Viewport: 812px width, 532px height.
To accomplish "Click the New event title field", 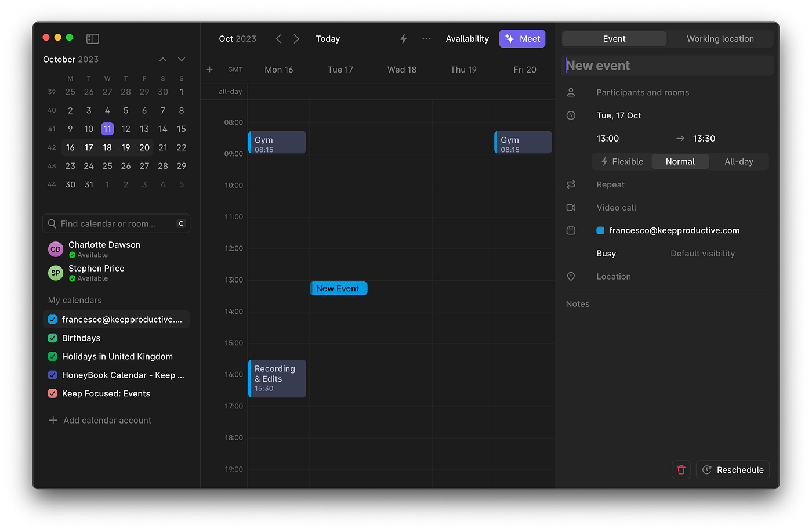I will pyautogui.click(x=668, y=66).
